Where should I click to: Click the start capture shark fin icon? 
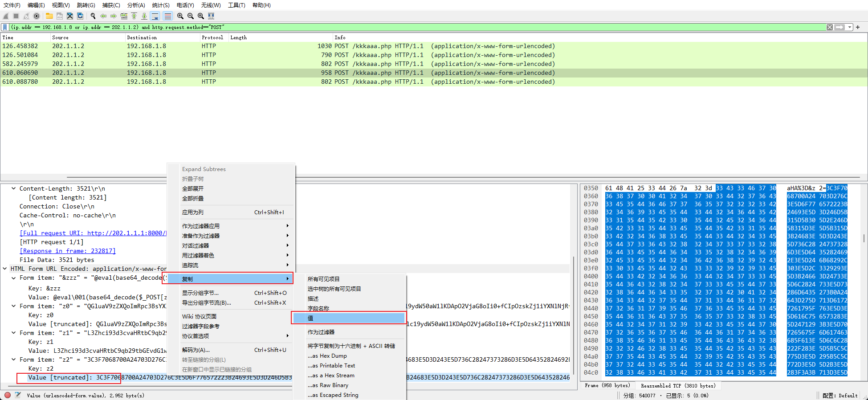click(x=6, y=16)
